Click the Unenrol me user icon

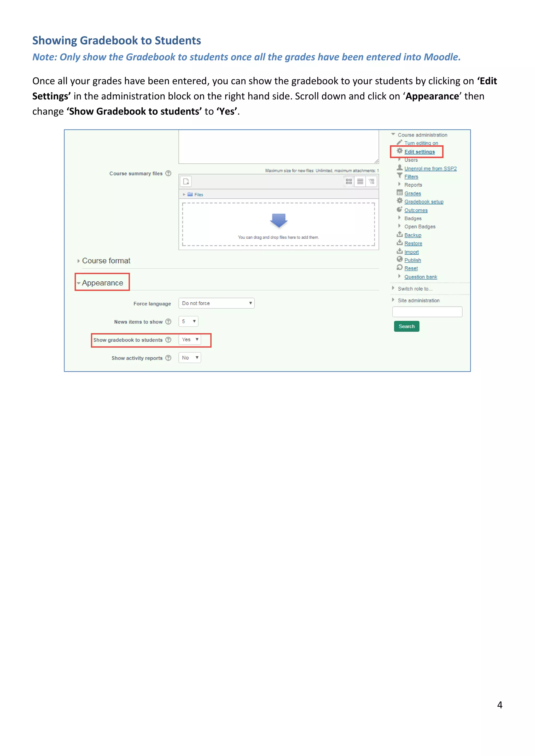[x=400, y=168]
